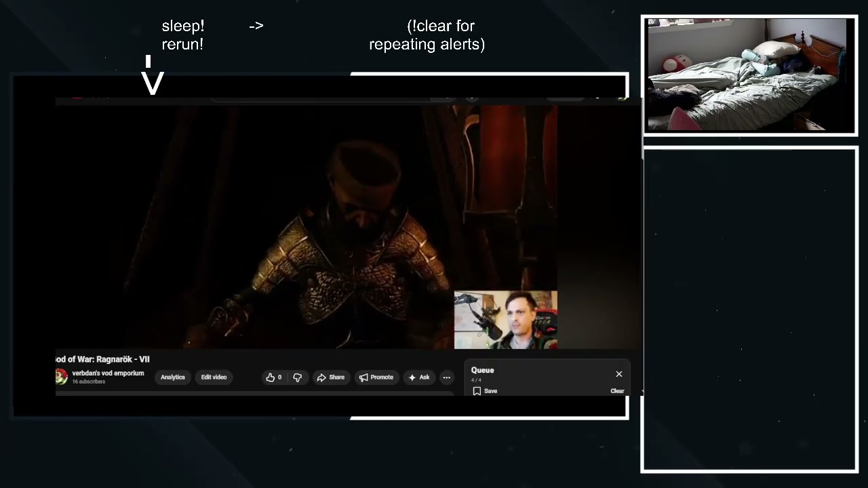Click the 'Queue' heading text
The width and height of the screenshot is (868, 488).
(483, 370)
